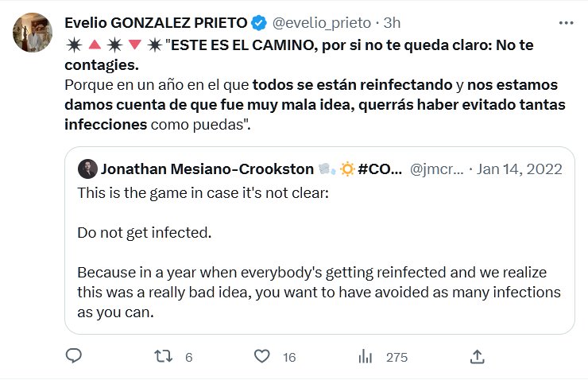The image size is (588, 380).
Task: Click the share upload arrow icon
Action: click(x=477, y=357)
